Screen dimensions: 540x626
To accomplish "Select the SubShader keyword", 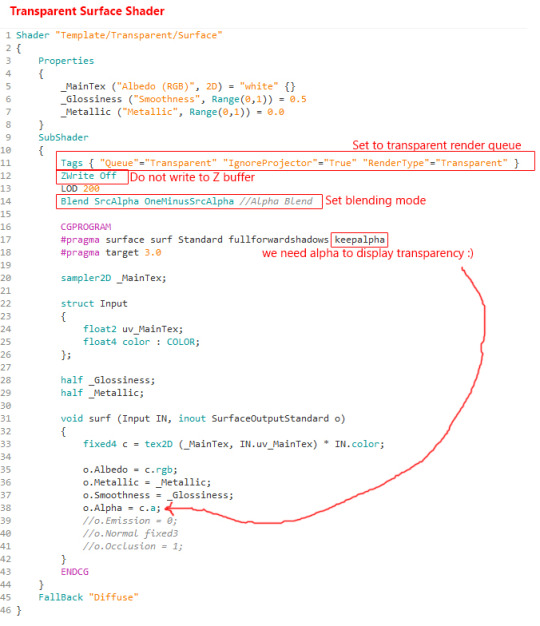I will (x=63, y=137).
